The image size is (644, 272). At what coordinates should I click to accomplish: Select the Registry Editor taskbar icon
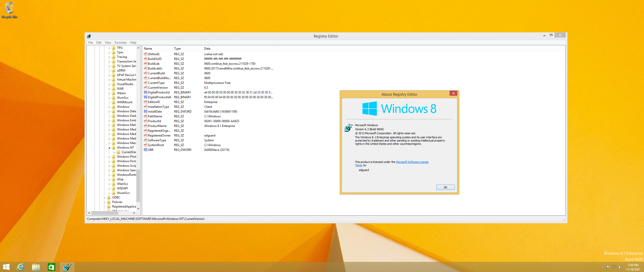tap(67, 267)
